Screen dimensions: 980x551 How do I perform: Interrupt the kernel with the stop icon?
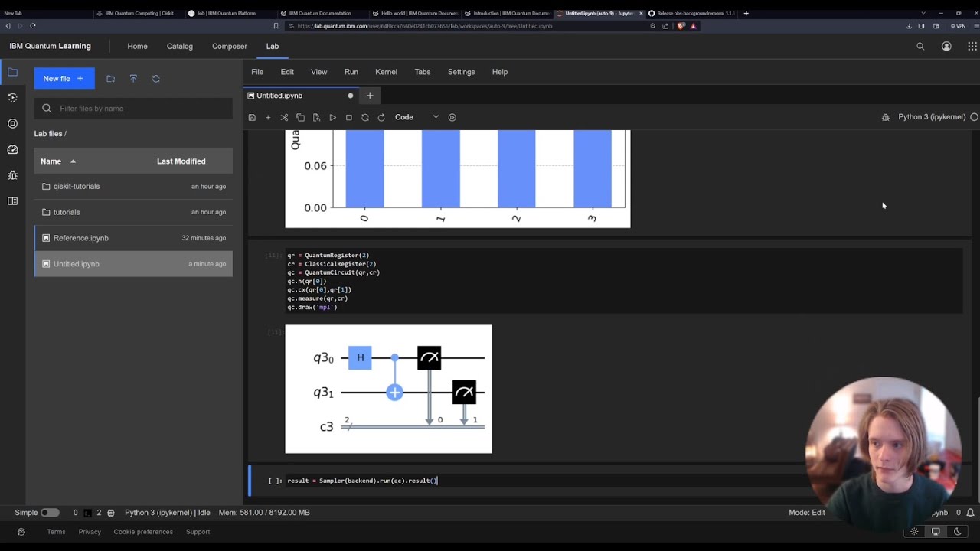tap(348, 117)
